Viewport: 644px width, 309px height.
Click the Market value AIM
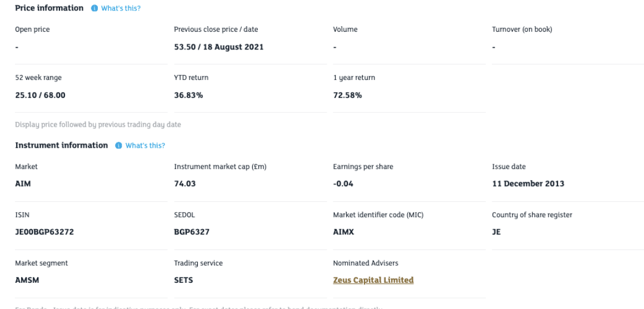[23, 183]
